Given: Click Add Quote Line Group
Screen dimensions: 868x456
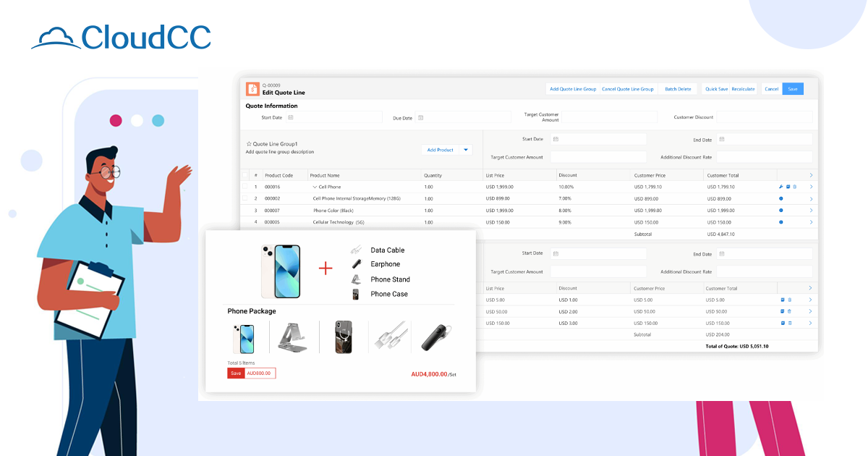Looking at the screenshot, I should pyautogui.click(x=572, y=89).
